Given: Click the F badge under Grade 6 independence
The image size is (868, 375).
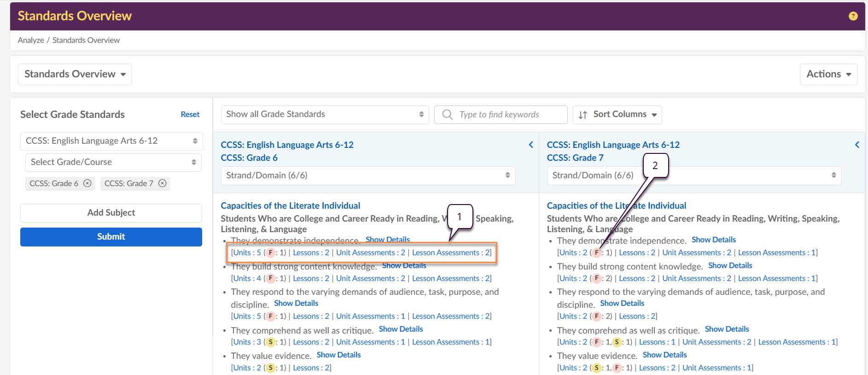Looking at the screenshot, I should click(x=271, y=253).
